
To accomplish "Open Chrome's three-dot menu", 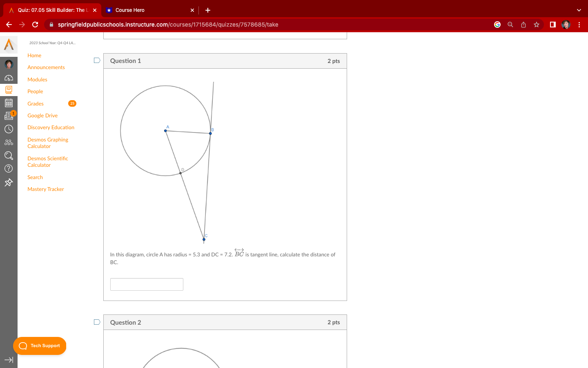I will pos(579,25).
